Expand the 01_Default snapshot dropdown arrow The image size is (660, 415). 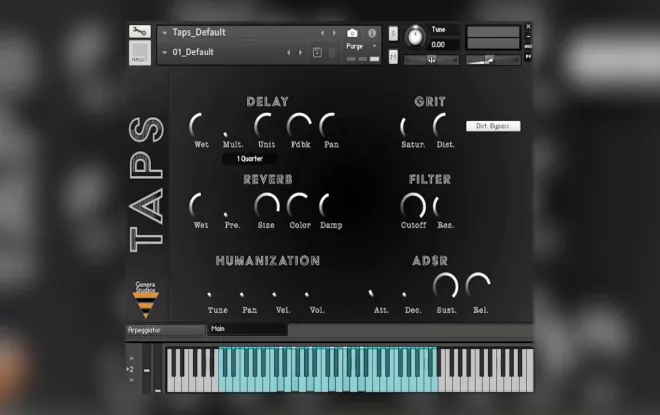165,53
